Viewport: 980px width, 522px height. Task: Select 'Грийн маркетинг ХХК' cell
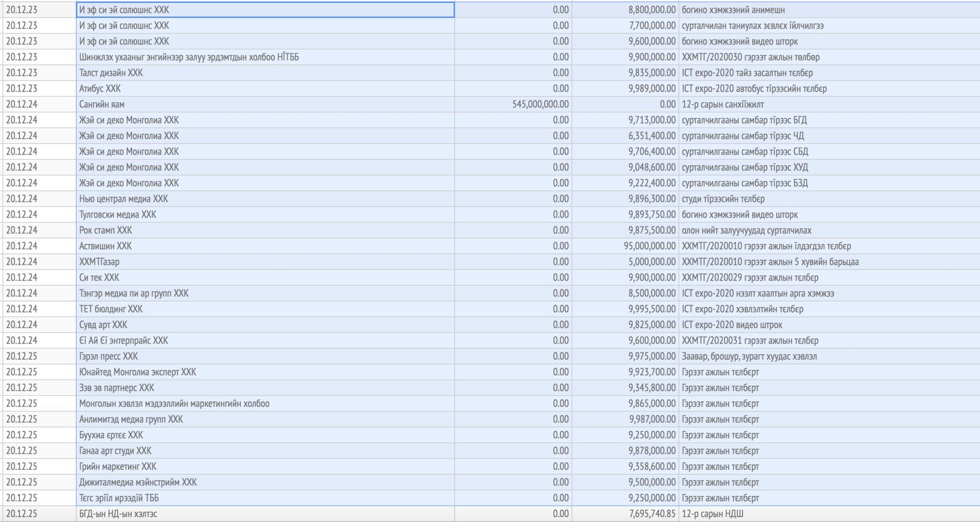(x=265, y=467)
